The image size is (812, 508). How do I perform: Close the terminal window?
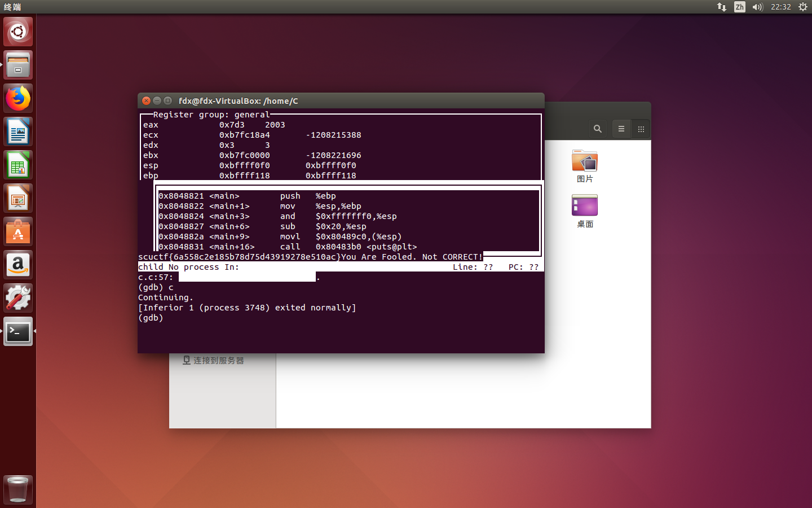146,100
